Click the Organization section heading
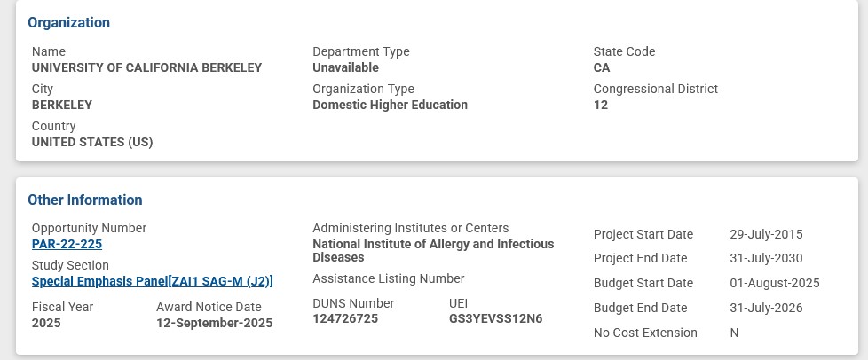Viewport: 868px width, 360px height. click(x=68, y=22)
